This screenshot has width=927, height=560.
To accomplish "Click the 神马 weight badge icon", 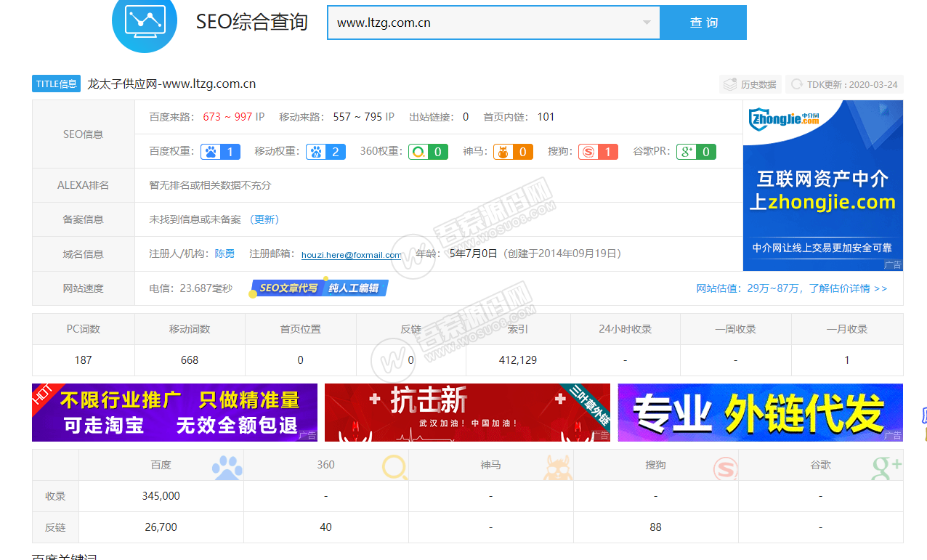I will point(513,152).
